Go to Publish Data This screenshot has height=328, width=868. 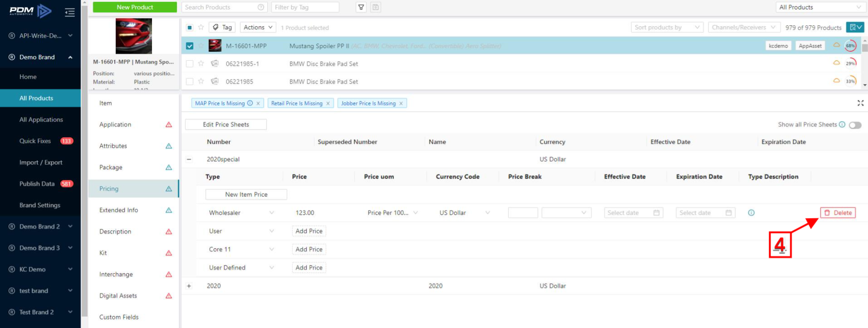point(40,184)
